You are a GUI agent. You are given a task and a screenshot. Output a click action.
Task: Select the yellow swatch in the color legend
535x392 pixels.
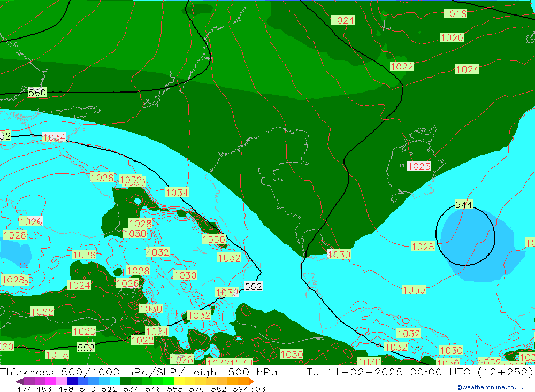pos(180,381)
